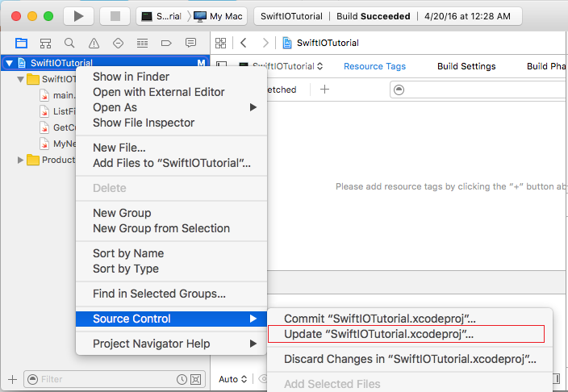Open the Find navigator magnifier
This screenshot has width=568, height=392.
[69, 43]
